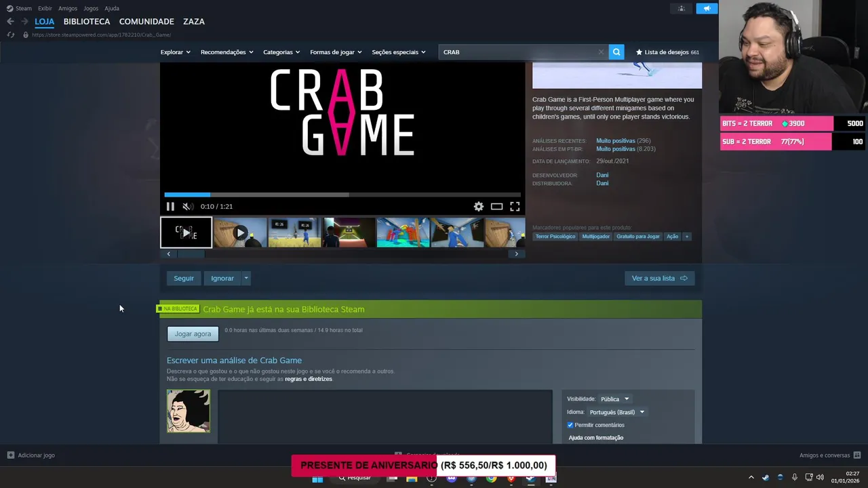The height and width of the screenshot is (488, 868).
Task: Toggle theater mode on the trailer
Action: click(x=496, y=207)
